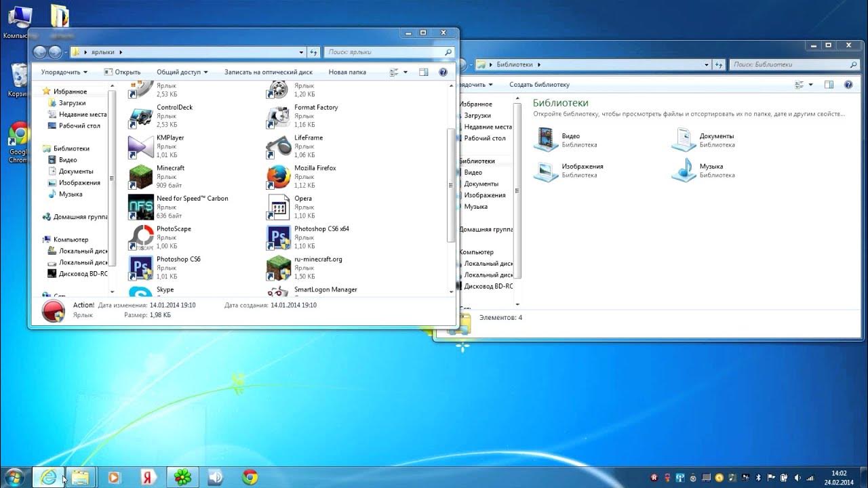This screenshot has height=488, width=868.
Task: Toggle preview pane in ярлыки window
Action: pos(424,72)
